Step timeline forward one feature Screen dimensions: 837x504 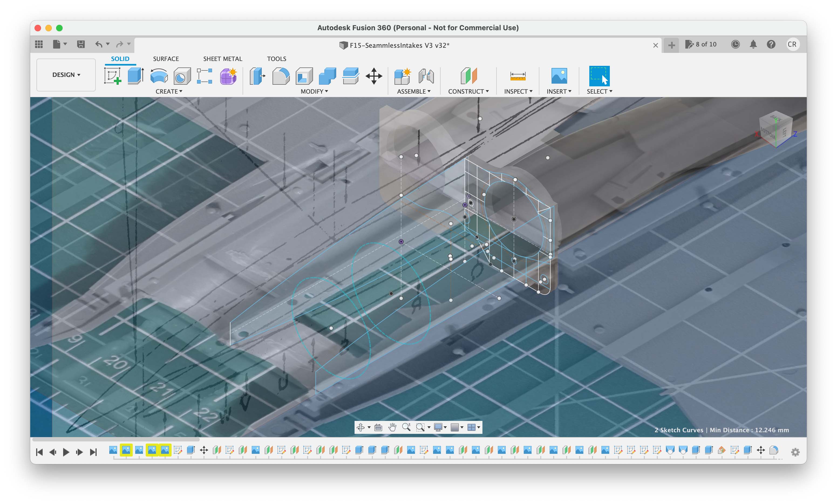tap(79, 452)
